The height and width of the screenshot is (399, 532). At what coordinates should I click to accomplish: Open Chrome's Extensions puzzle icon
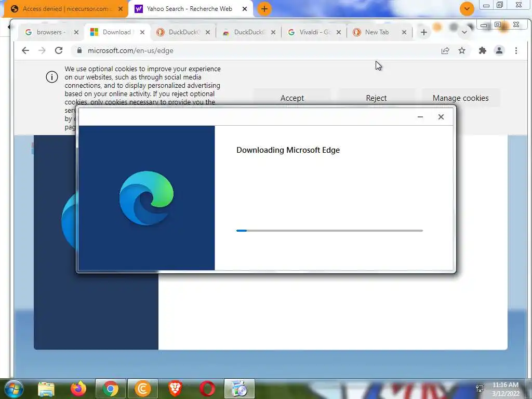(x=483, y=50)
